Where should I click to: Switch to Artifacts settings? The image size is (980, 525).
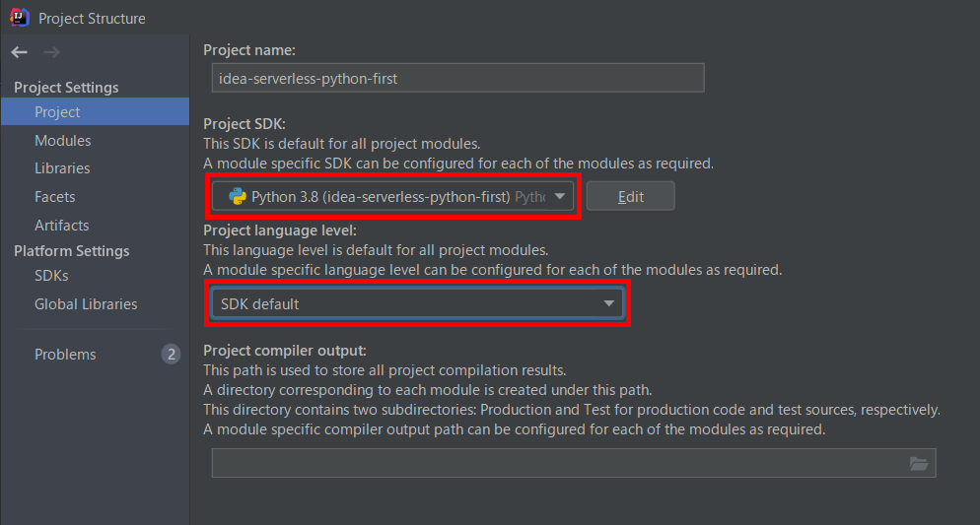point(61,226)
